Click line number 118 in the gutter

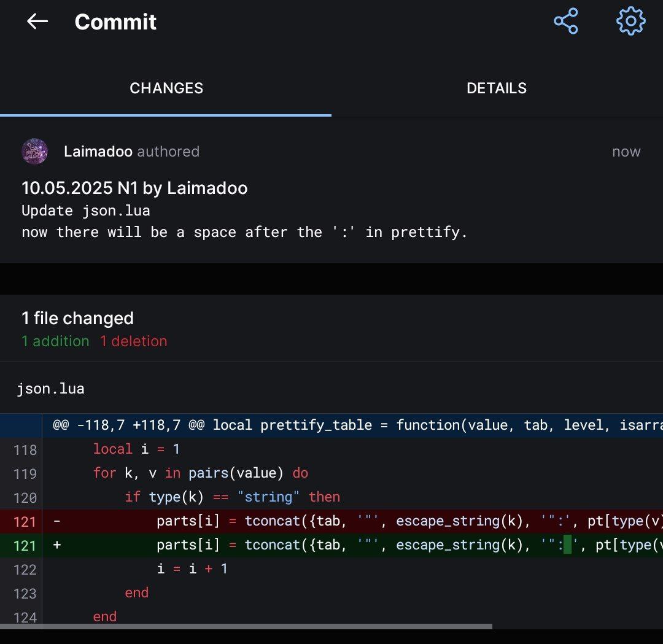click(25, 449)
